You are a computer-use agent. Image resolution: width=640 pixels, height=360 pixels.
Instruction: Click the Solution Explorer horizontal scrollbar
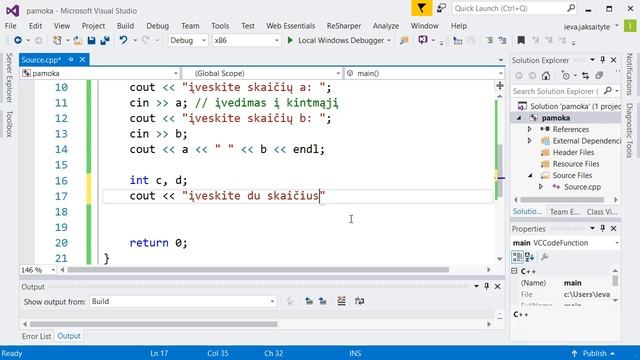click(562, 200)
